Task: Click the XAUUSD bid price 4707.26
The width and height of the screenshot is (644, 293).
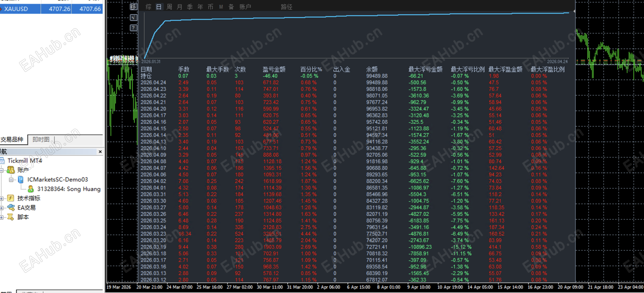Action: click(59, 9)
